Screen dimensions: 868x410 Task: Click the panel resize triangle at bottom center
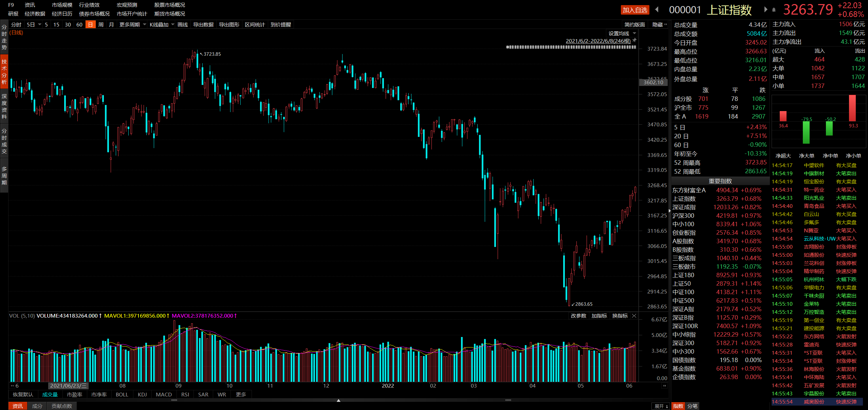click(x=338, y=400)
